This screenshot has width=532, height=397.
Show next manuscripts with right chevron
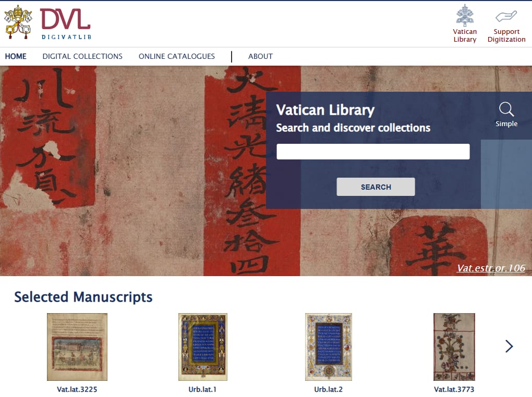point(509,346)
